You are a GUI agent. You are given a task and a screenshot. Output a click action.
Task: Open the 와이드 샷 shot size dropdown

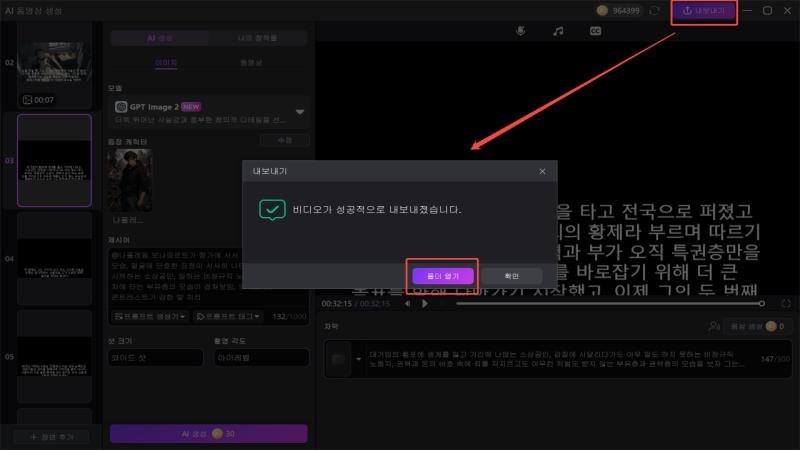[156, 358]
